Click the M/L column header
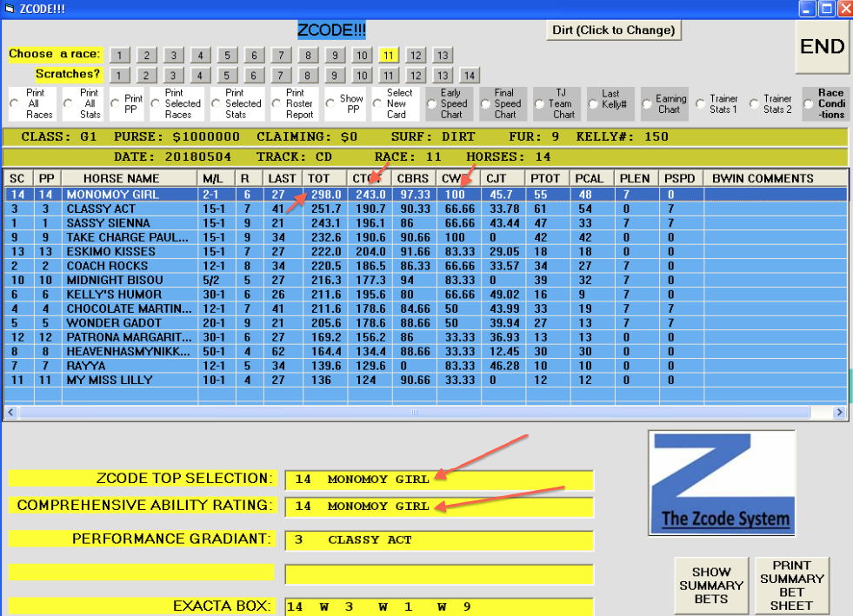 [217, 178]
